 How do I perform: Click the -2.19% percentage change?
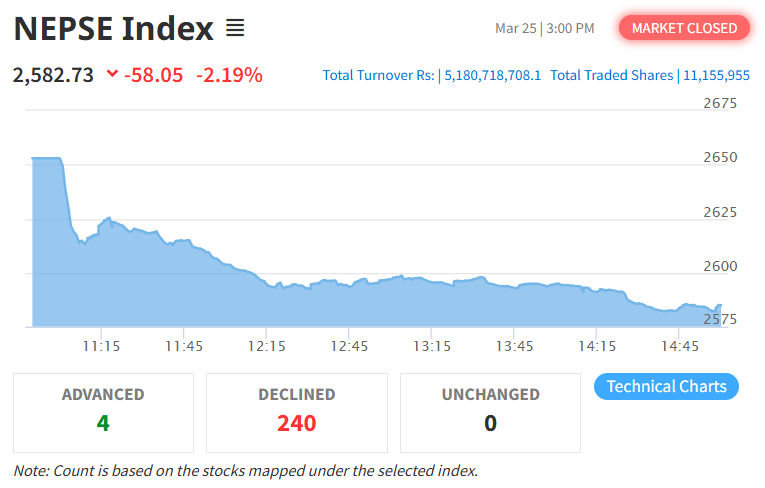[229, 75]
